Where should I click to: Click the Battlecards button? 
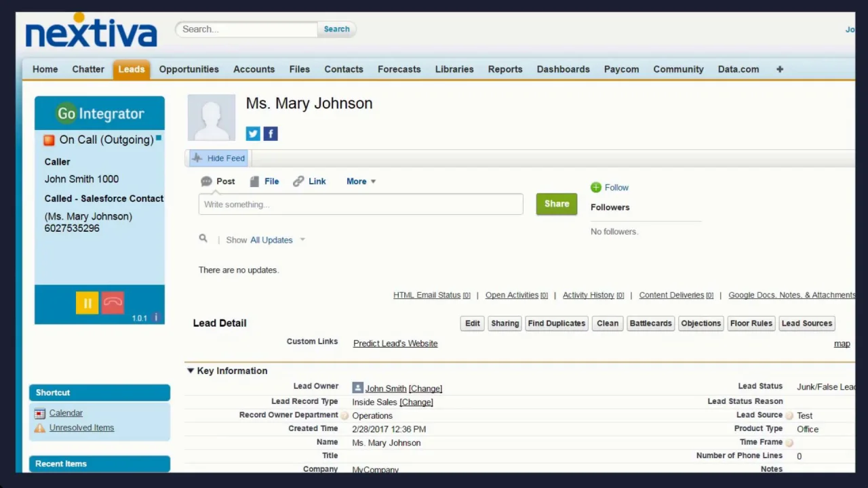[651, 323]
